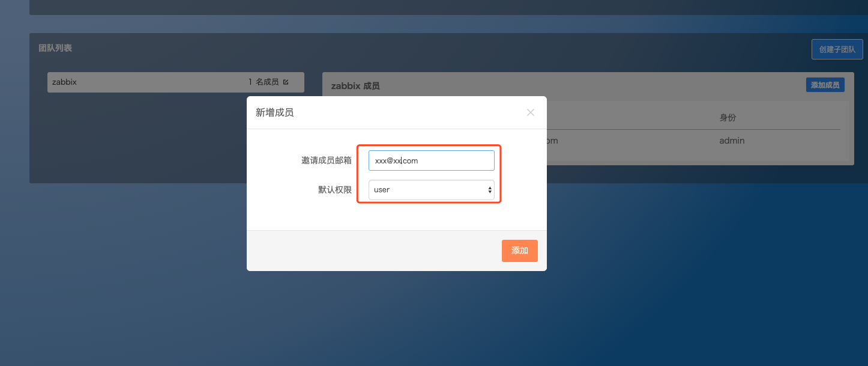Click the 添加成员 button
This screenshot has width=868, height=366.
point(825,85)
